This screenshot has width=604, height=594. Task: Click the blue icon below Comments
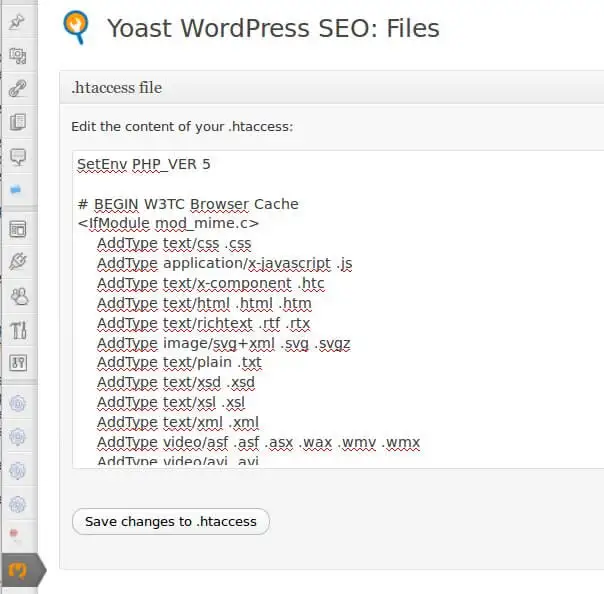click(x=15, y=190)
